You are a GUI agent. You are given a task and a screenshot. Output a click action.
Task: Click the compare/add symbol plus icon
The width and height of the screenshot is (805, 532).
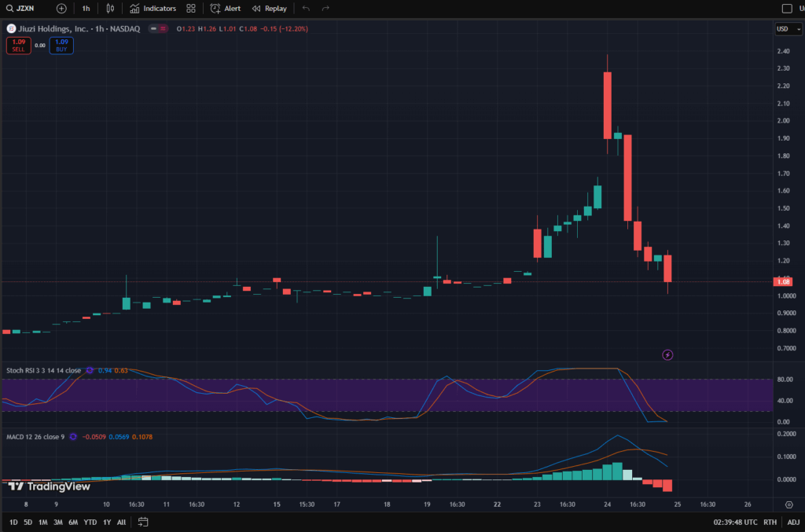[x=61, y=8]
